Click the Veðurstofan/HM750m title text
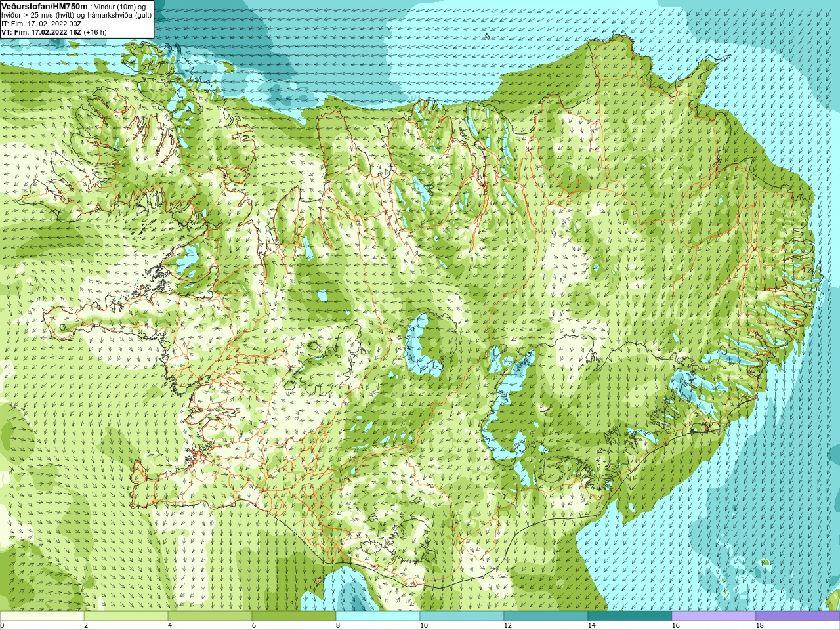Viewport: 840px width, 630px height. (x=44, y=6)
